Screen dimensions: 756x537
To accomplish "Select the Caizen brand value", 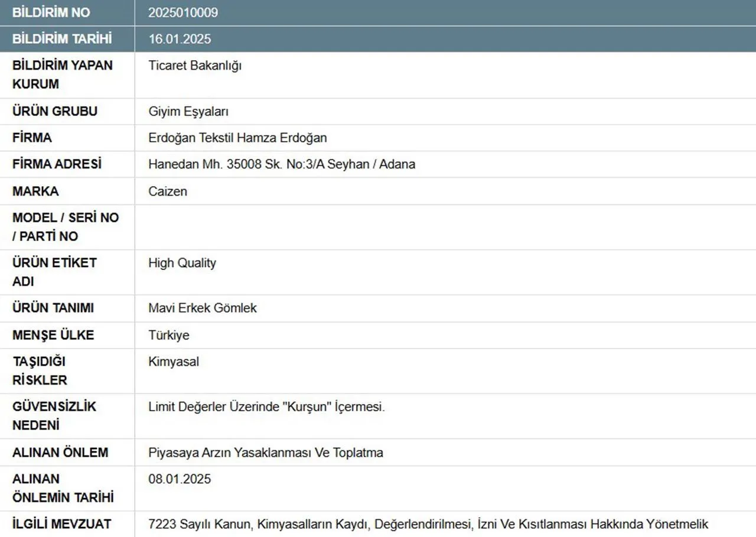I will pyautogui.click(x=168, y=191).
